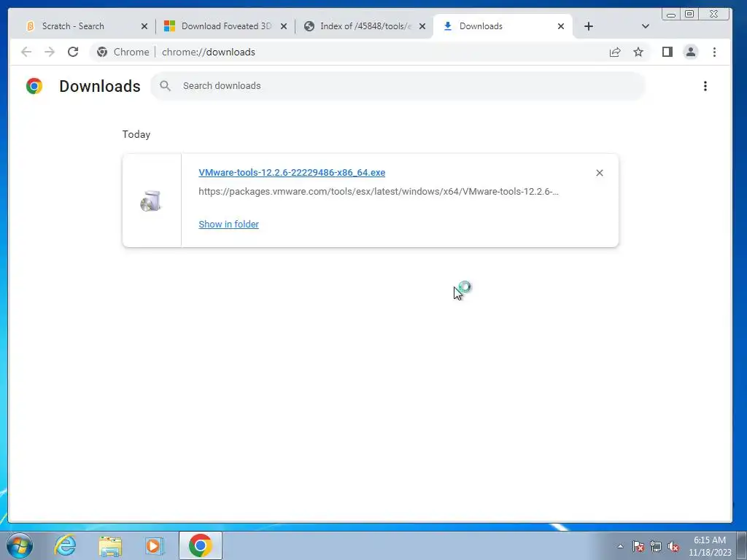Open the profile avatar menu
Viewport: 747px width, 560px height.
point(691,52)
